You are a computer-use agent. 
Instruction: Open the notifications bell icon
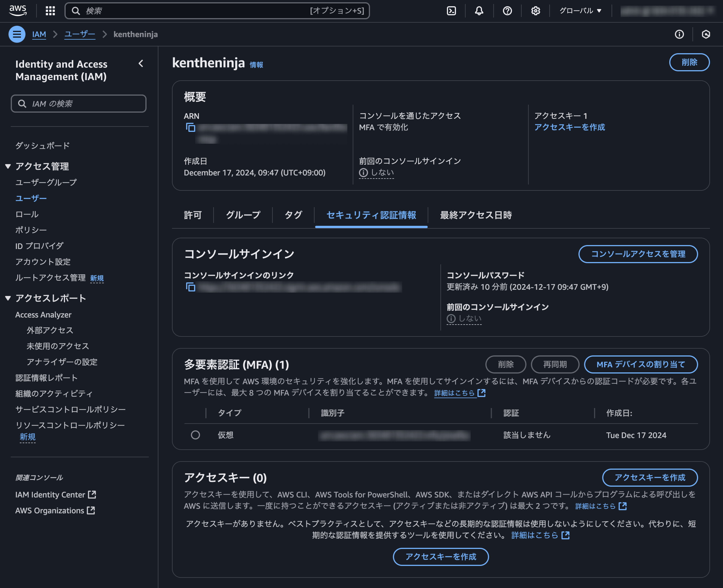click(479, 11)
